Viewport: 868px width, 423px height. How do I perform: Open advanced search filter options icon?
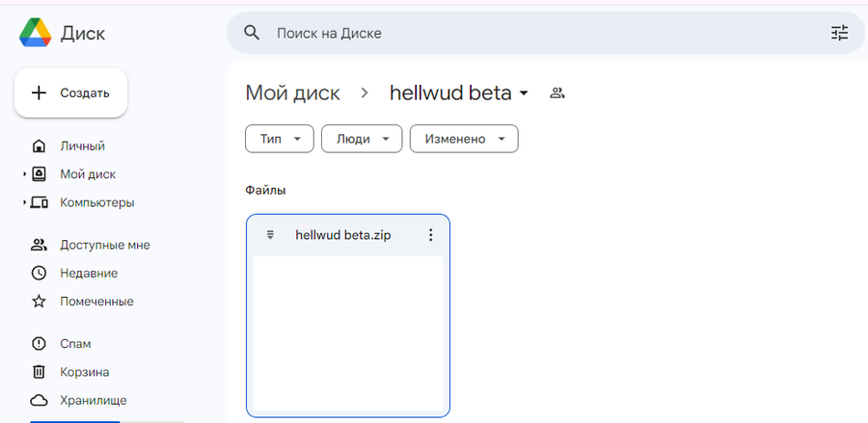[839, 33]
